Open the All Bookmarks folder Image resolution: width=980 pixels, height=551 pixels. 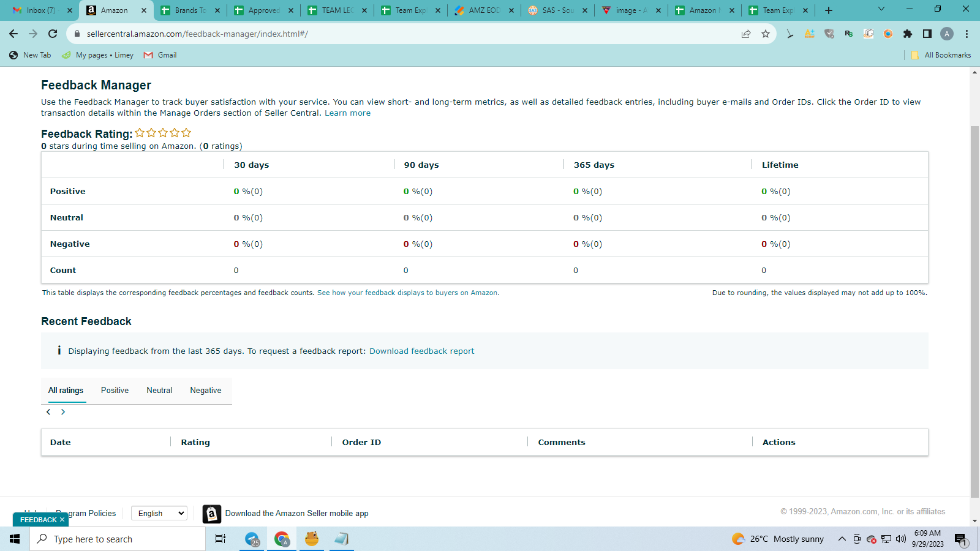point(941,55)
